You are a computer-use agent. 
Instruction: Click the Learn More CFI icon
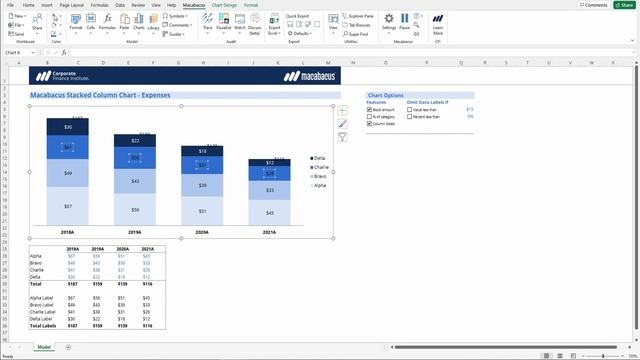click(x=438, y=24)
